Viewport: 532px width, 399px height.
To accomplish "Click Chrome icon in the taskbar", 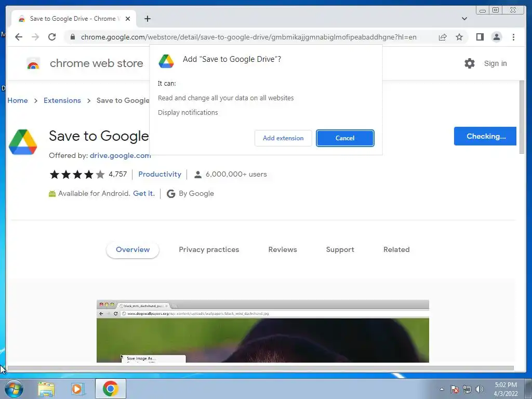I will (x=110, y=389).
